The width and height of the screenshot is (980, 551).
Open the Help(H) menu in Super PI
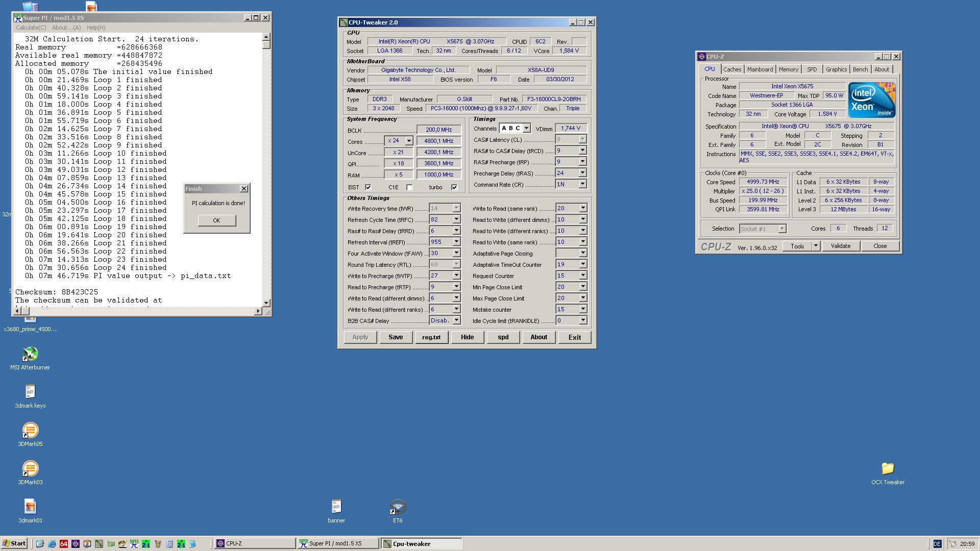click(x=96, y=28)
